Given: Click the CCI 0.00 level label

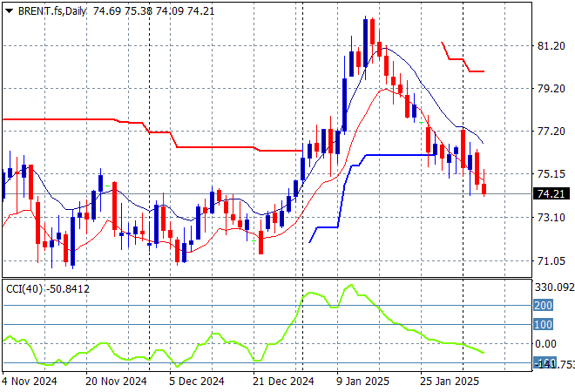Looking at the screenshot, I should (x=547, y=343).
